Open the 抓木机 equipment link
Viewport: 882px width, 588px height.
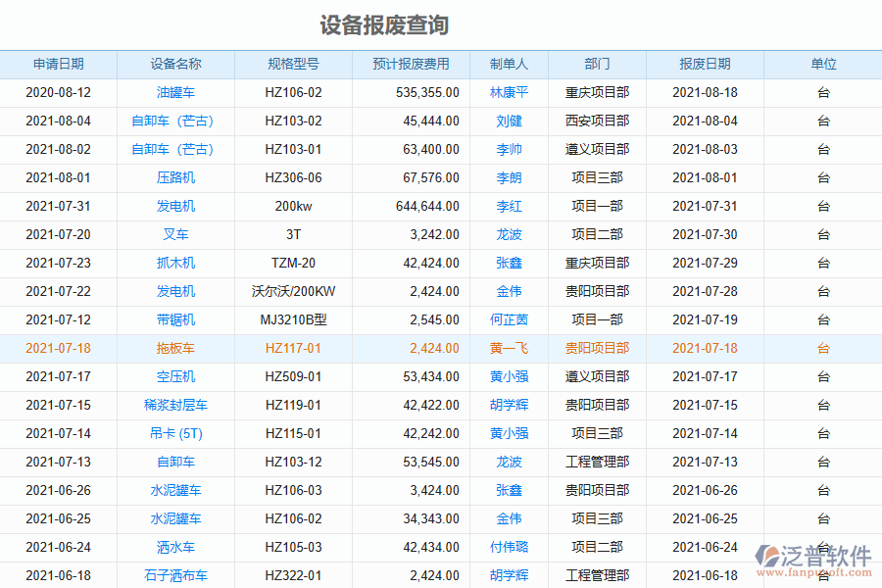pyautogui.click(x=173, y=263)
